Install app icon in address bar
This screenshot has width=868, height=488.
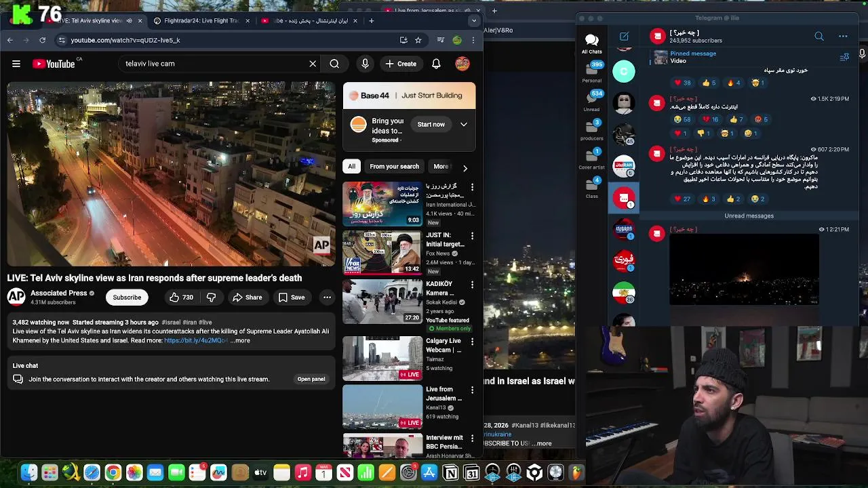tap(403, 40)
